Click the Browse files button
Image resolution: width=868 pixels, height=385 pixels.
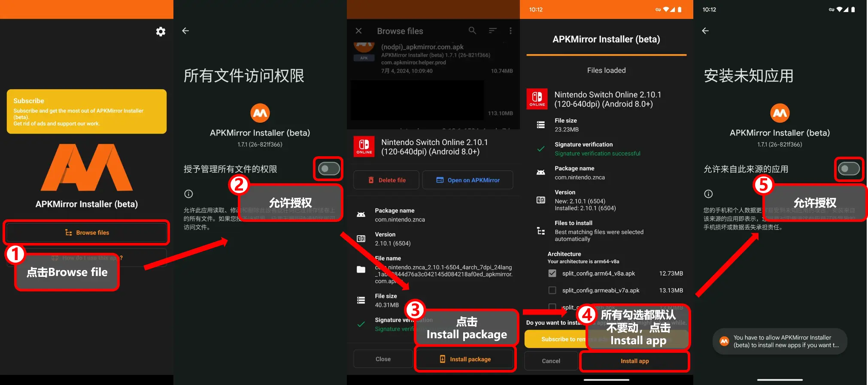[87, 233]
